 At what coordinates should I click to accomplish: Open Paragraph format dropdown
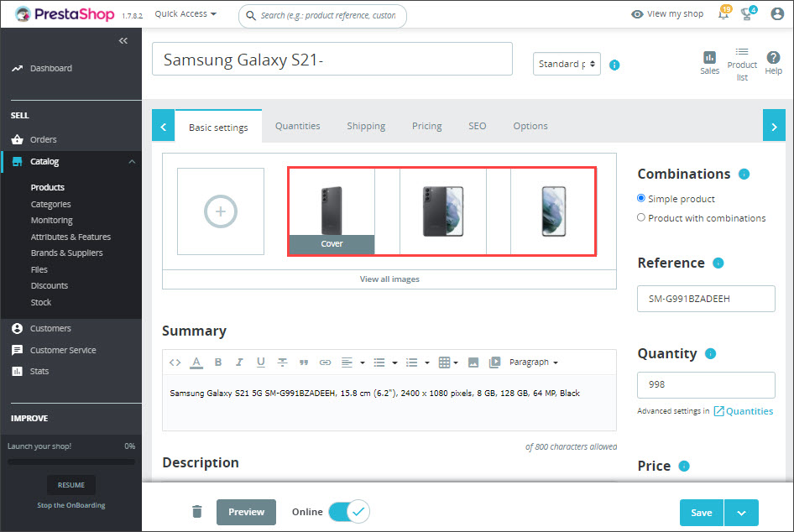pos(534,362)
